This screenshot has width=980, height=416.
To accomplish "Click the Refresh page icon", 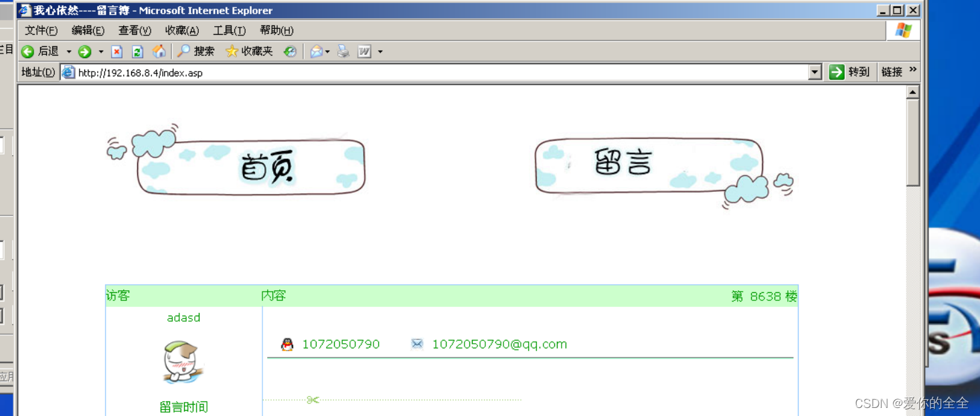I will (137, 51).
